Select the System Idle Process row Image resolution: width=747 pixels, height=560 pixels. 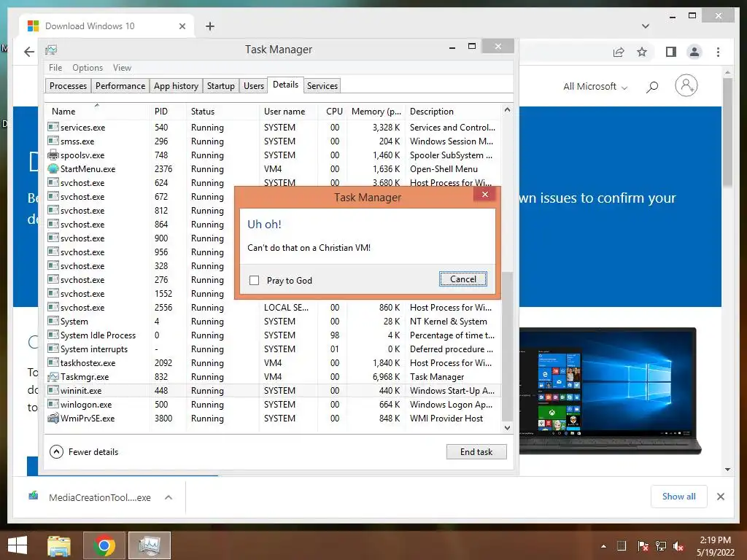tap(274, 335)
